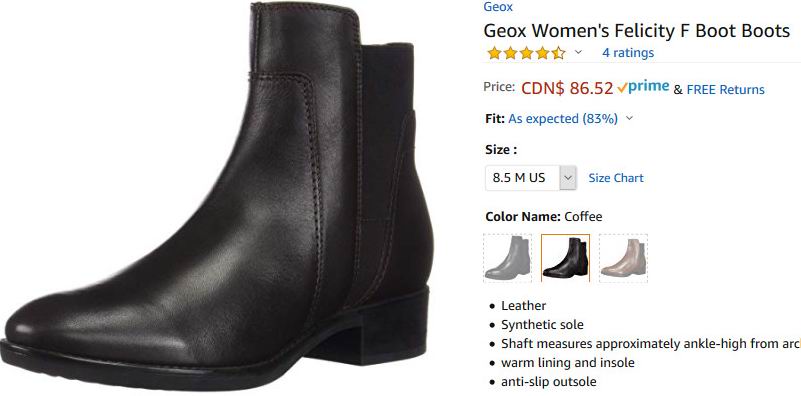Click the As expected (83%) fit link
801x396 pixels.
[x=563, y=119]
